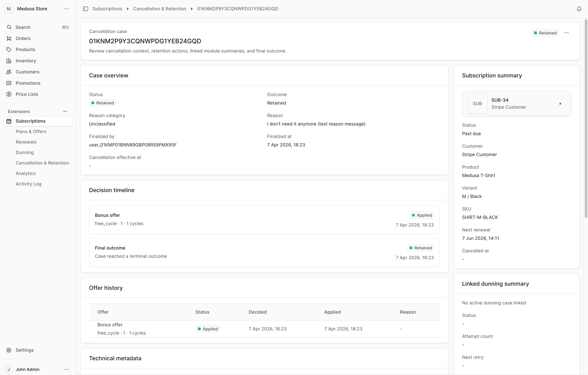Open Promotions via coupon icon

pos(9,83)
